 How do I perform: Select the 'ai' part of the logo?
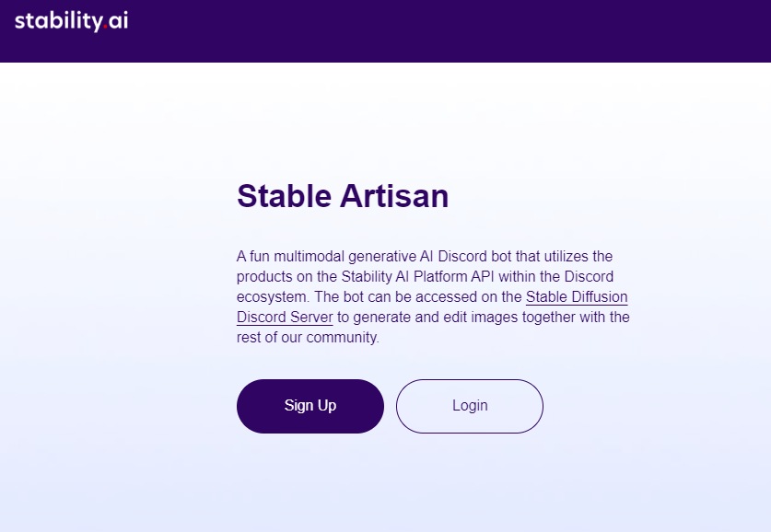118,20
